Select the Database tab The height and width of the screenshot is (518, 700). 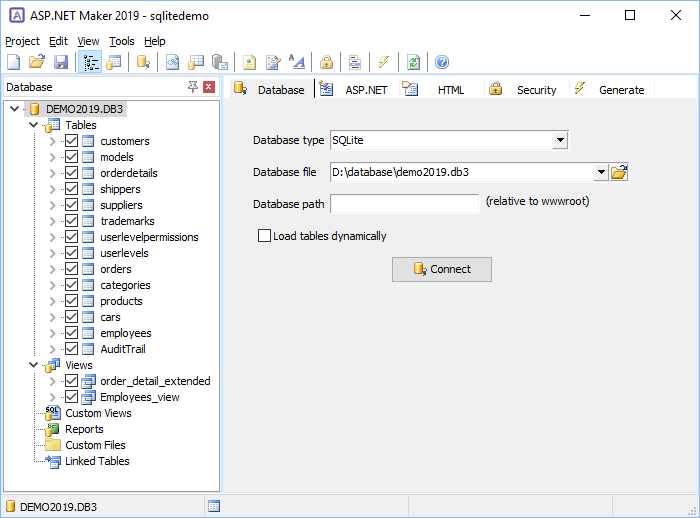pyautogui.click(x=270, y=89)
